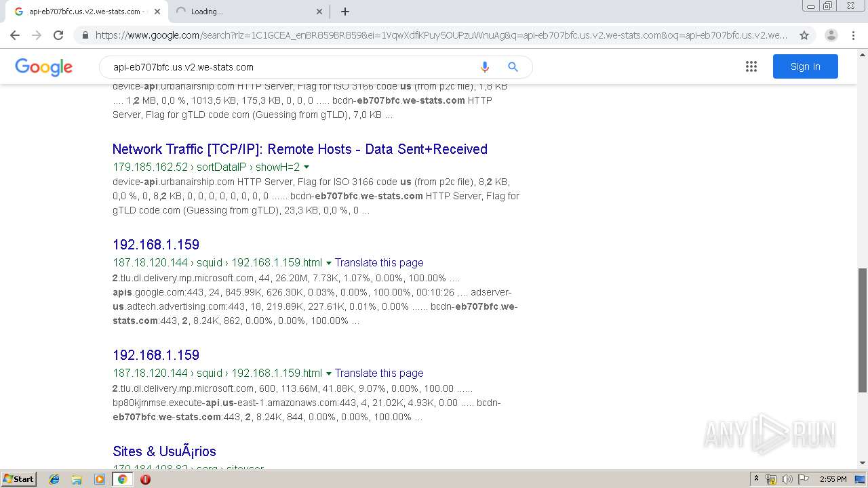Image resolution: width=868 pixels, height=488 pixels.
Task: Click the Sign in button
Action: click(x=805, y=66)
